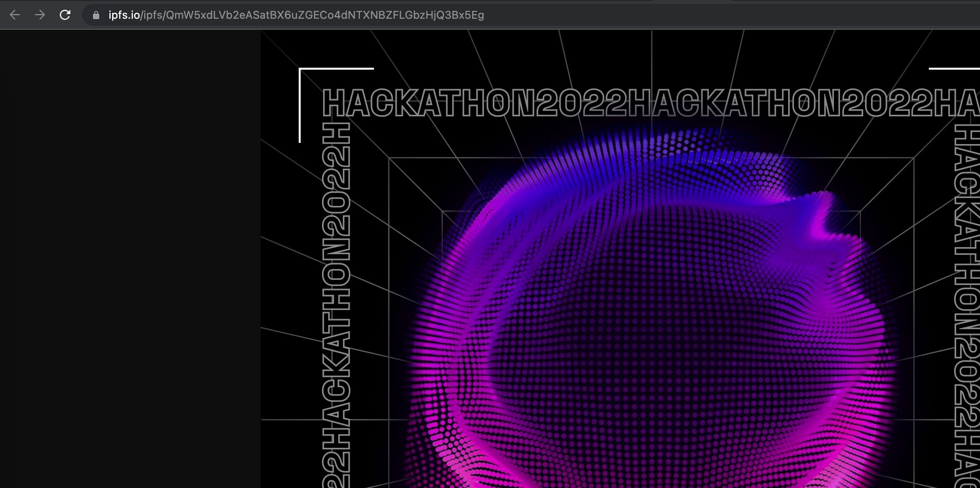View site security info via the lock icon
The image size is (980, 488).
point(96,15)
